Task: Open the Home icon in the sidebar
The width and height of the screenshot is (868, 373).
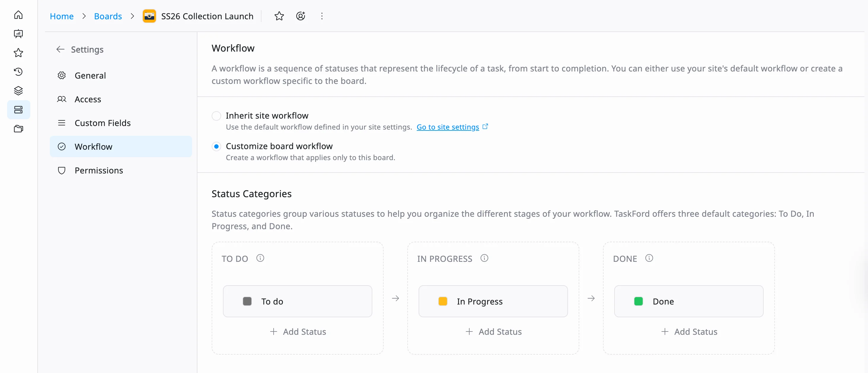Action: click(19, 15)
